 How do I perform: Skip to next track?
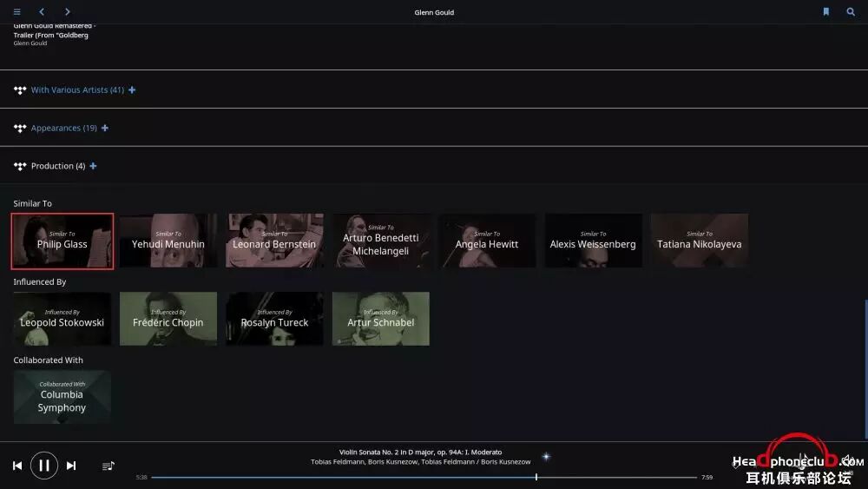pyautogui.click(x=71, y=466)
